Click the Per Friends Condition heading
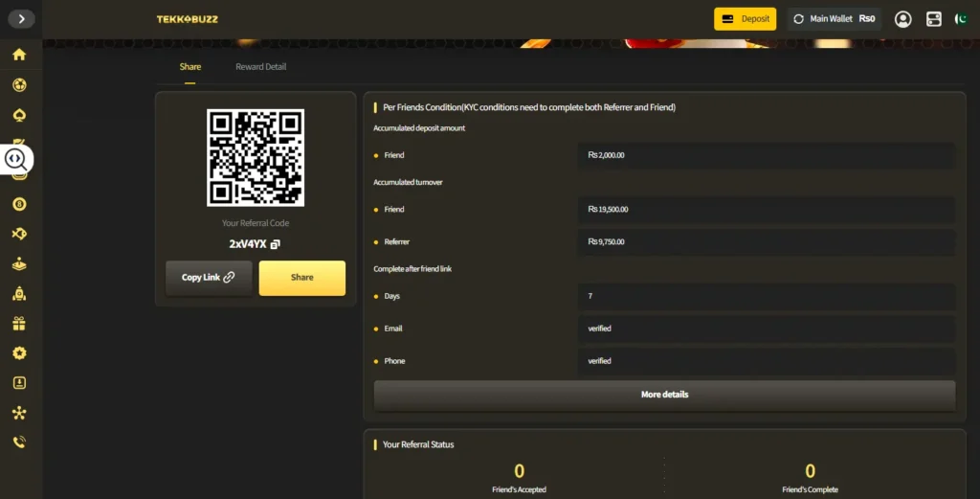 pyautogui.click(x=528, y=107)
